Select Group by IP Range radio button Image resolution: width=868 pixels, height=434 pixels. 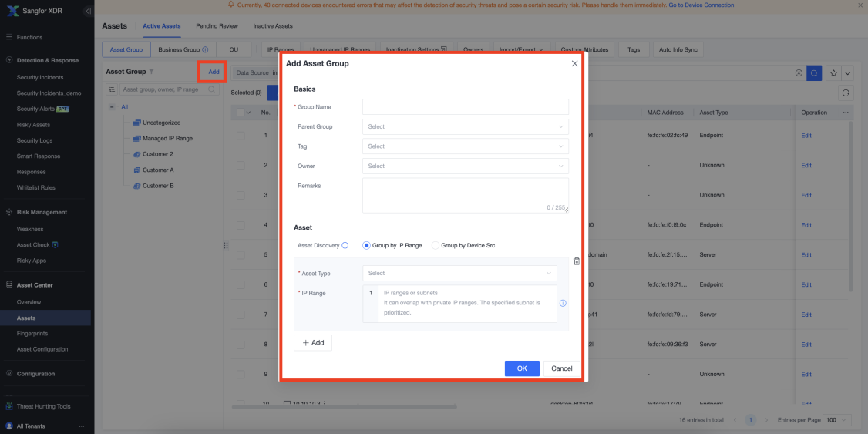click(x=366, y=245)
